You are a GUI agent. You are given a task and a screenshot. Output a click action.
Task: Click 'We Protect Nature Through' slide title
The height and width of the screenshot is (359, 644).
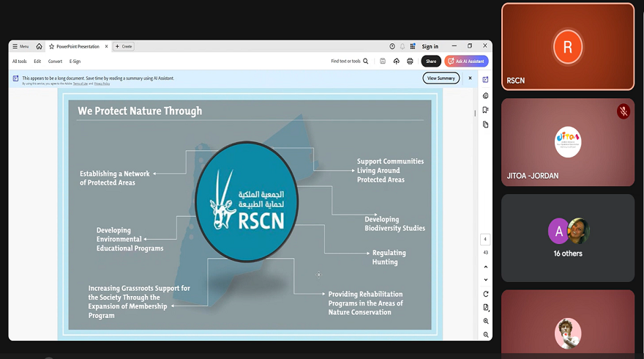[140, 111]
